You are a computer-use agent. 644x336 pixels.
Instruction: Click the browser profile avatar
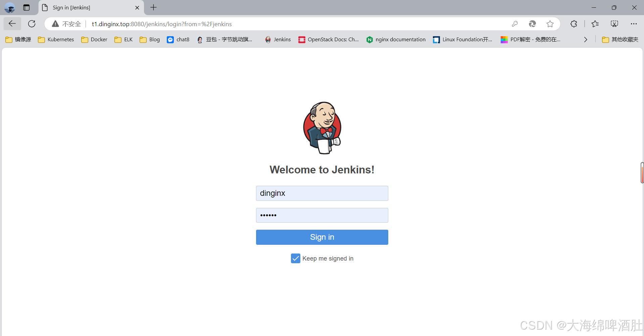[10, 7]
